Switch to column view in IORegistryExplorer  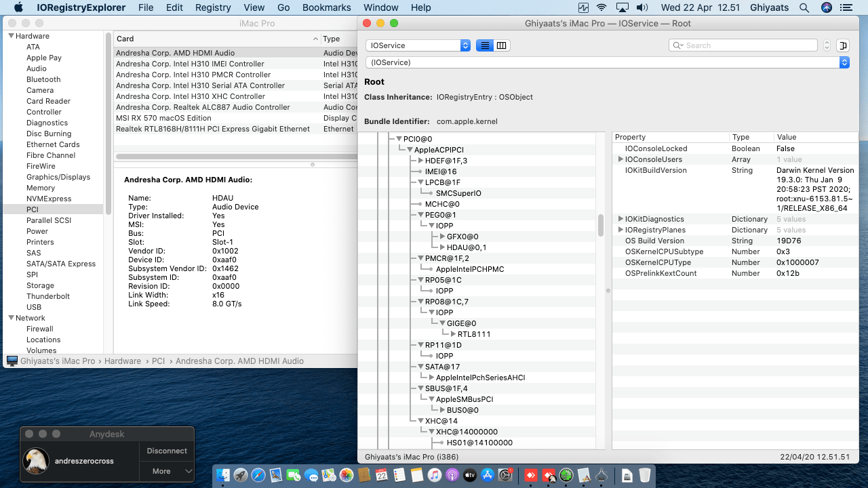pos(502,45)
